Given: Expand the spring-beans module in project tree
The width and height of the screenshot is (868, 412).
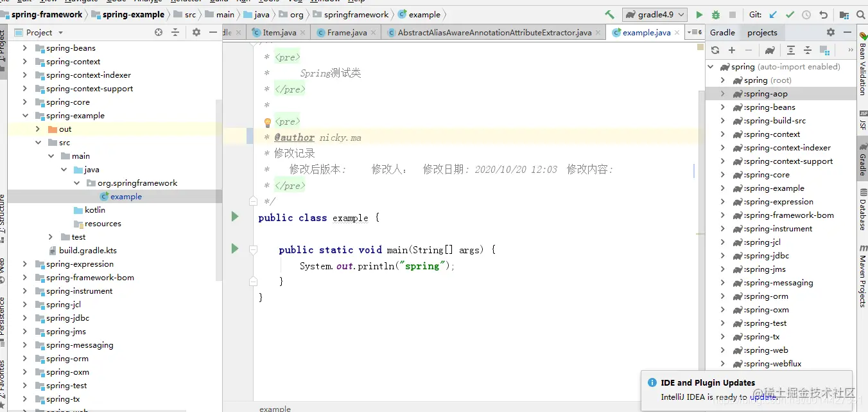Looking at the screenshot, I should (25, 48).
